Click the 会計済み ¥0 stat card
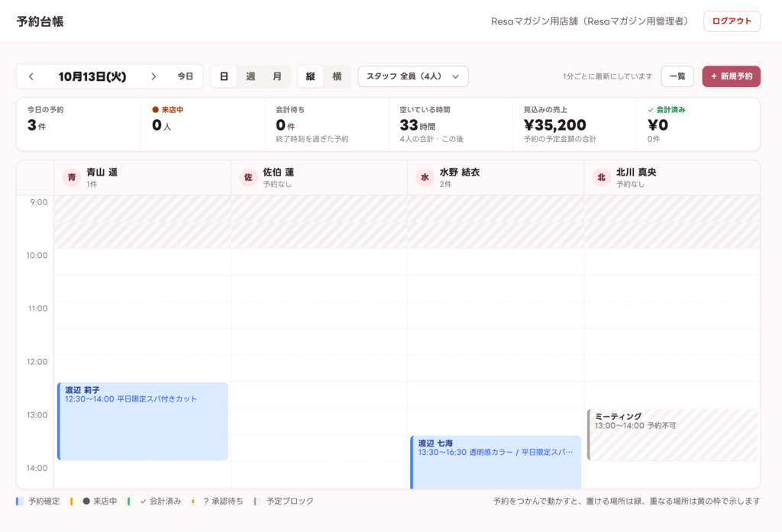Screen dimensions: 782x532 point(698,124)
